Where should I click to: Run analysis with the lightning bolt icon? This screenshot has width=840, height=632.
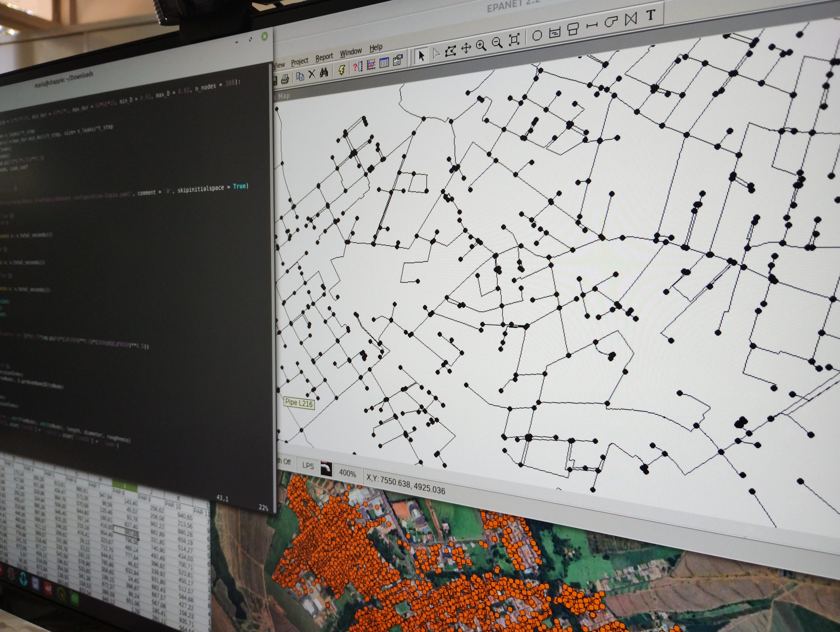pos(341,70)
